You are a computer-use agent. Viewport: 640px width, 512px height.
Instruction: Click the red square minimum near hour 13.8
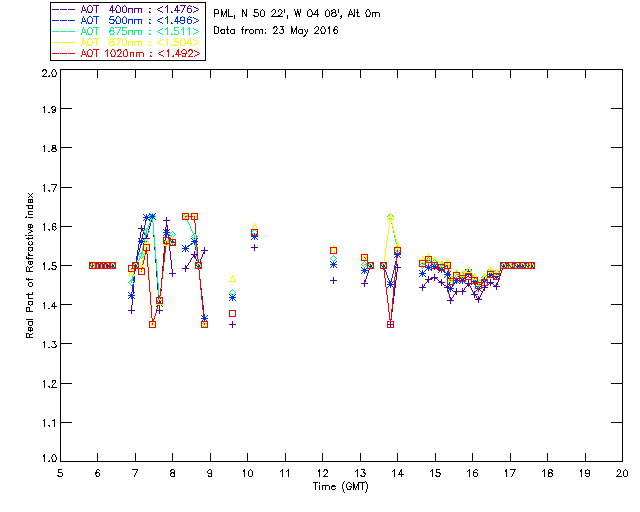391,325
